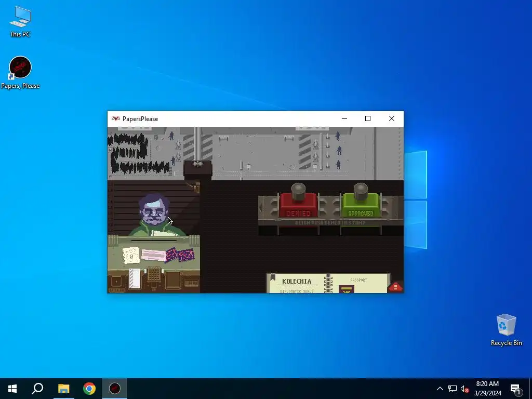Click the traveler at the booth window

[154, 216]
